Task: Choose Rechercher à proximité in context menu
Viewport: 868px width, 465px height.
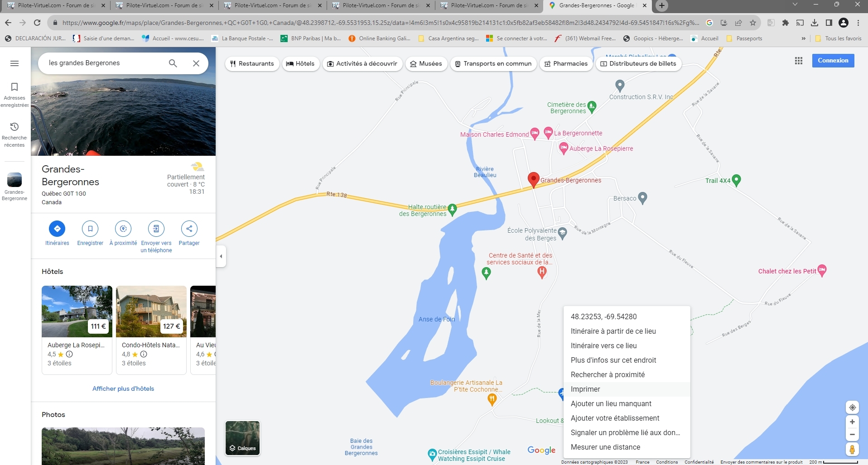Action: [627, 374]
